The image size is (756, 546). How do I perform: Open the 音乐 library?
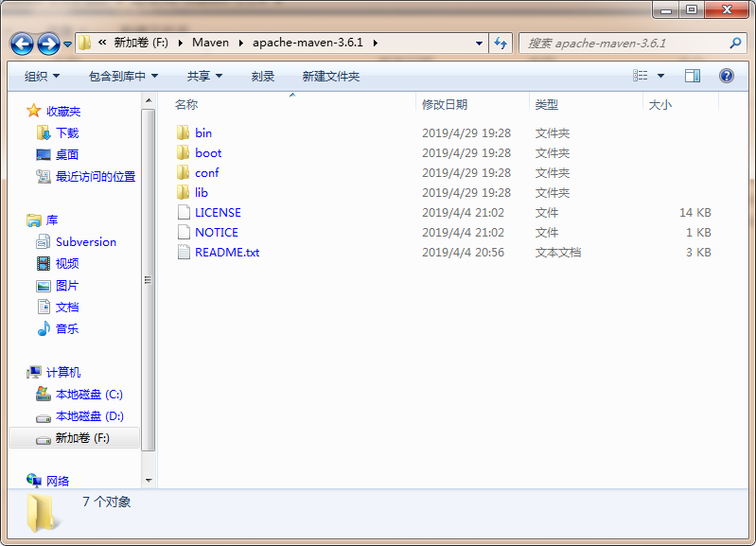click(x=67, y=329)
